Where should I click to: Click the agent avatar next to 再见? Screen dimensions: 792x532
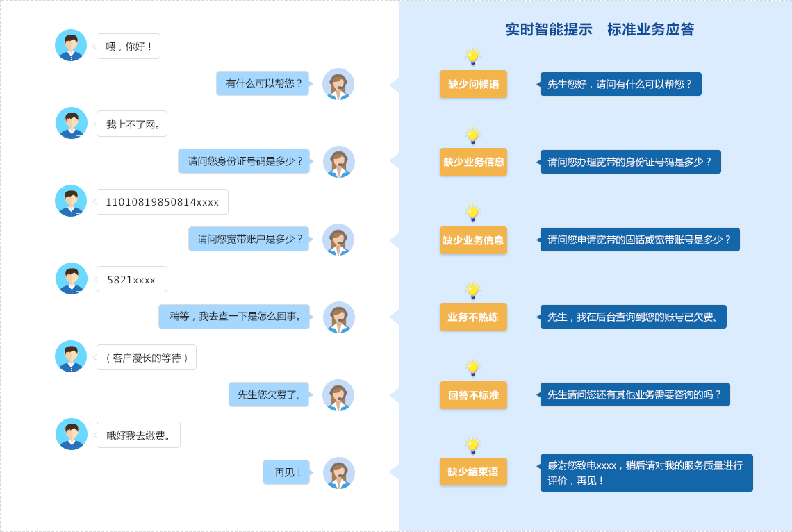(x=338, y=472)
